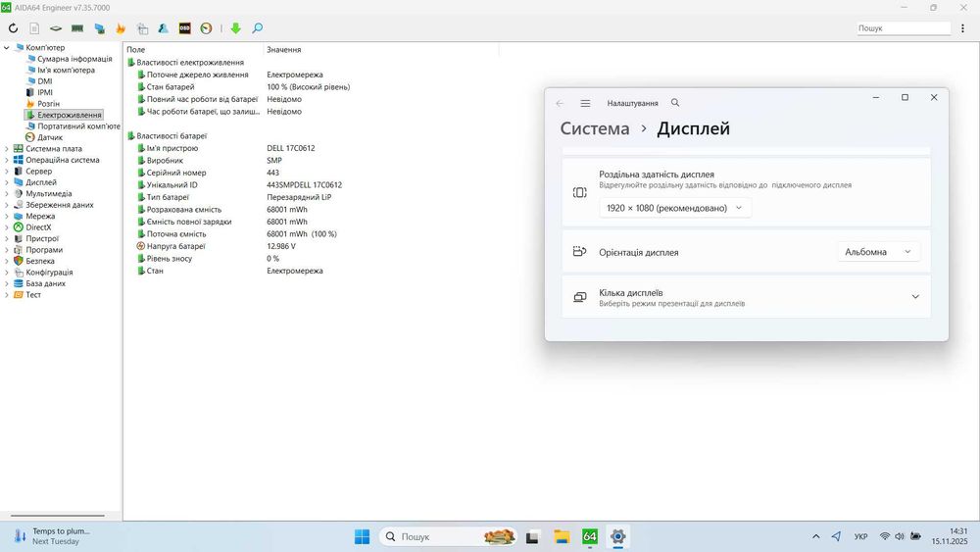The height and width of the screenshot is (552, 980).
Task: Click the search icon in Settings title
Action: [675, 103]
